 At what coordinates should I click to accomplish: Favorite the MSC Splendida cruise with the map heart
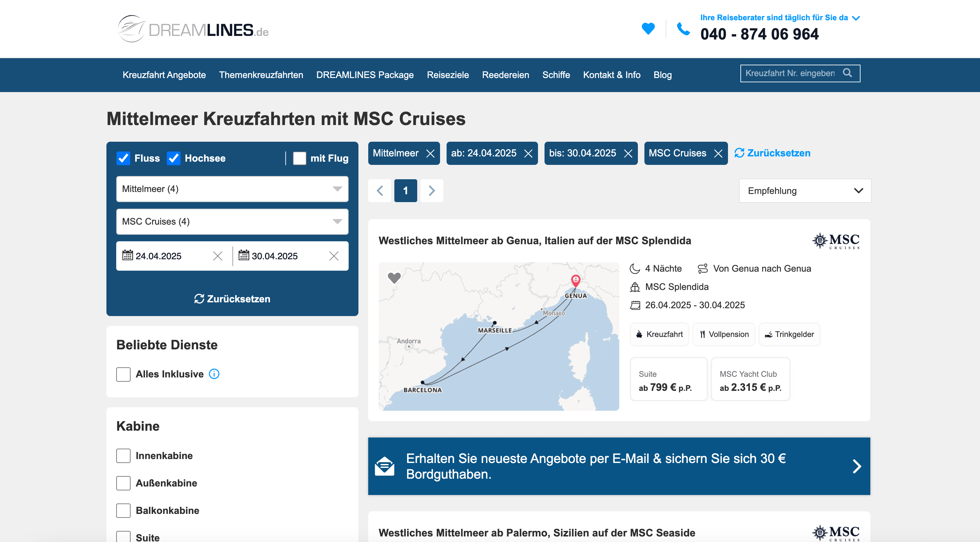pyautogui.click(x=394, y=278)
